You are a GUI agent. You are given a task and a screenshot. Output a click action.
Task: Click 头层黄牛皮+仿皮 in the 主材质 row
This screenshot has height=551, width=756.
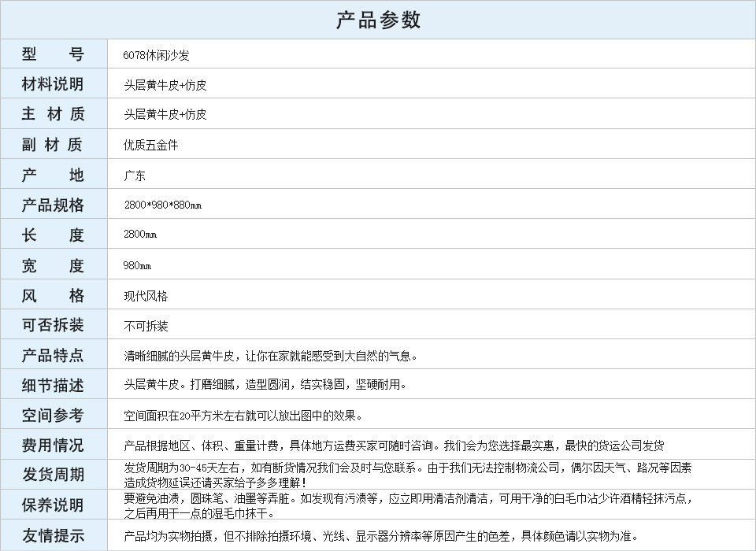pyautogui.click(x=165, y=114)
